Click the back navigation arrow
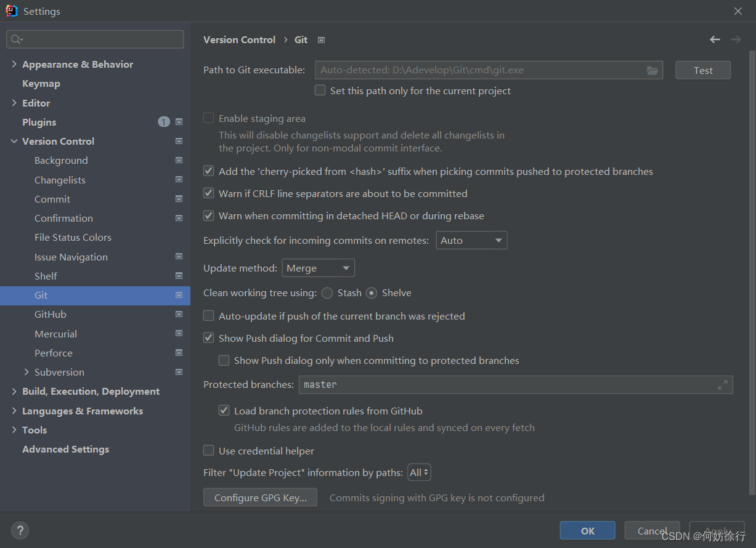 point(715,39)
